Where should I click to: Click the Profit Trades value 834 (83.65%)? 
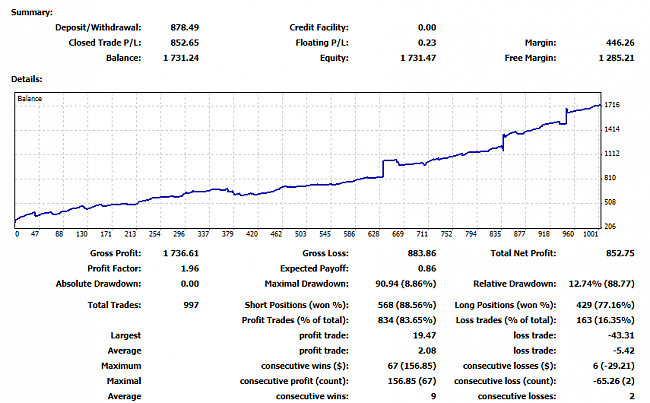[x=407, y=320]
